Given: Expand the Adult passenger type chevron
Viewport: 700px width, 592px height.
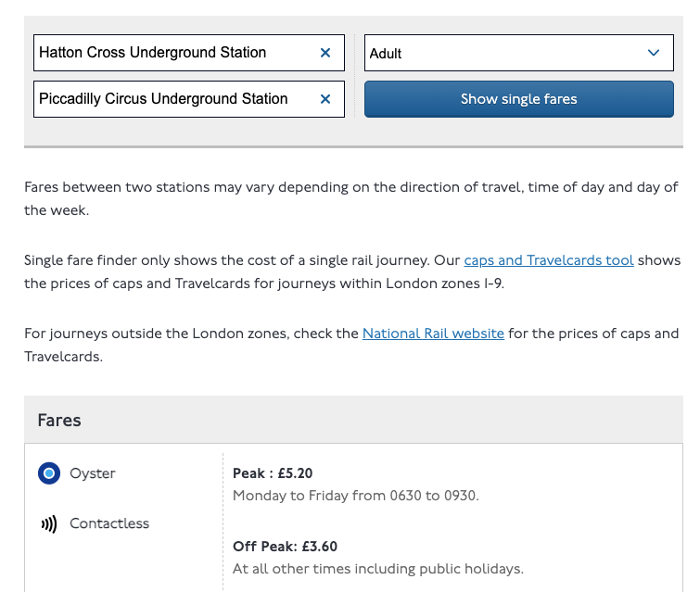Looking at the screenshot, I should click(x=654, y=53).
